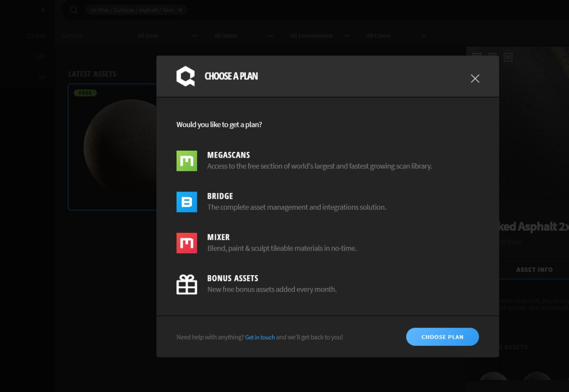Open the All Environments dropdown

[x=320, y=36]
